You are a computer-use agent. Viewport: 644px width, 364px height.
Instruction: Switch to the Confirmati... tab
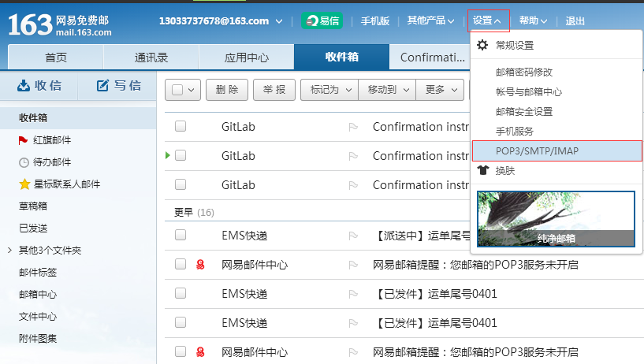point(431,57)
